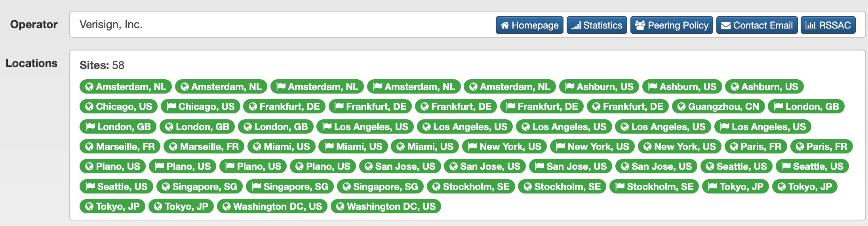Click the bar chart icon on RSSAC
The image size is (868, 226).
(811, 25)
